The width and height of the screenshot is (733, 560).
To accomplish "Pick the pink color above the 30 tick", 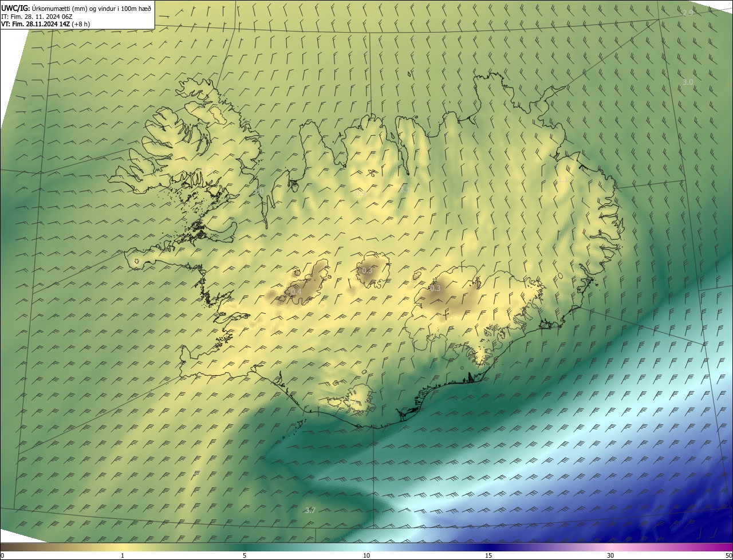I will pos(610,547).
